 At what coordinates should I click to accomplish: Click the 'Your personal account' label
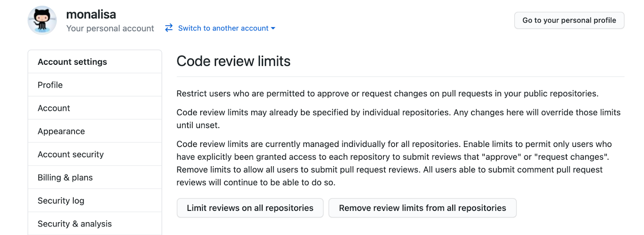110,28
